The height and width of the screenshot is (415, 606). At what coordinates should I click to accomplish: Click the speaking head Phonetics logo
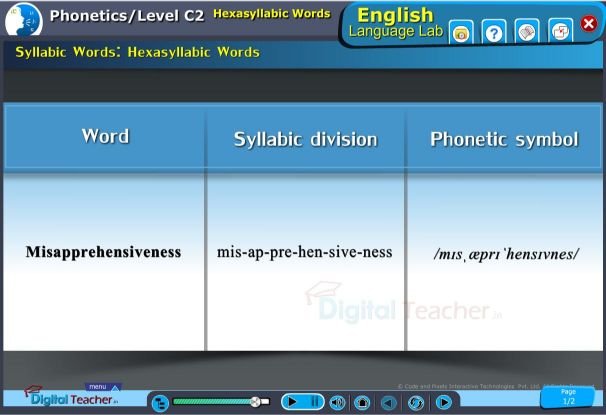[24, 19]
